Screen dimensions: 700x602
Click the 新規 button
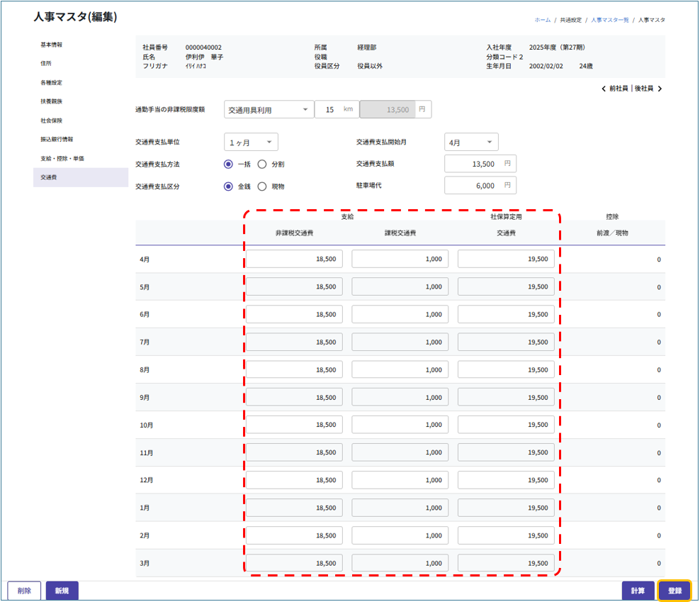coord(62,591)
